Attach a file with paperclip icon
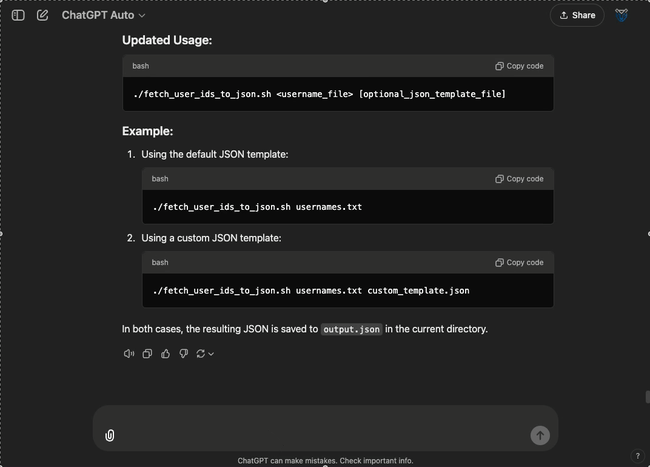 tap(109, 436)
